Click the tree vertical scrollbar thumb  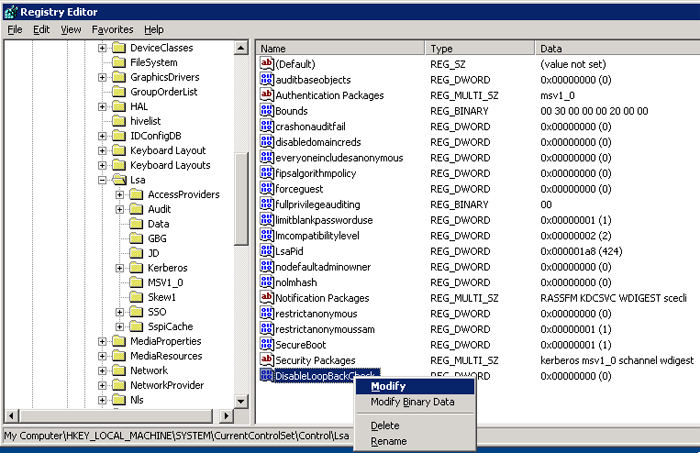[x=241, y=199]
